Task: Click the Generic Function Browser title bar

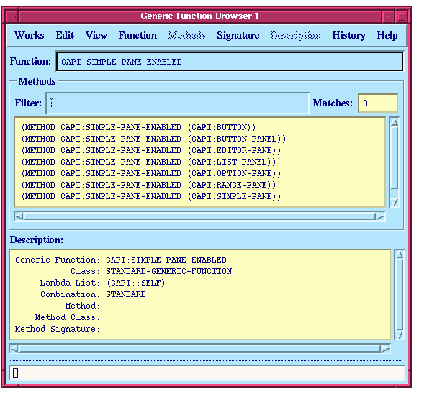Action: tap(199, 16)
